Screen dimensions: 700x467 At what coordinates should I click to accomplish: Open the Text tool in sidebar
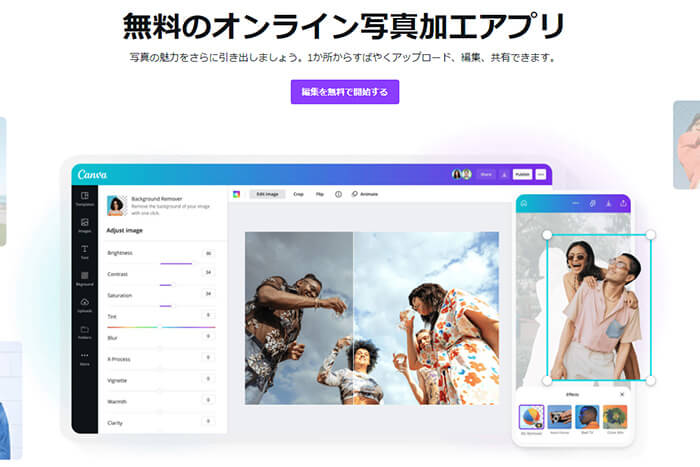coord(85,250)
